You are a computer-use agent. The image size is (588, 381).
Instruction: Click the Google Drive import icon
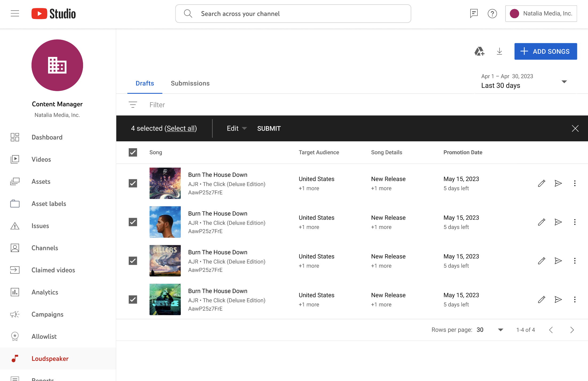point(479,51)
